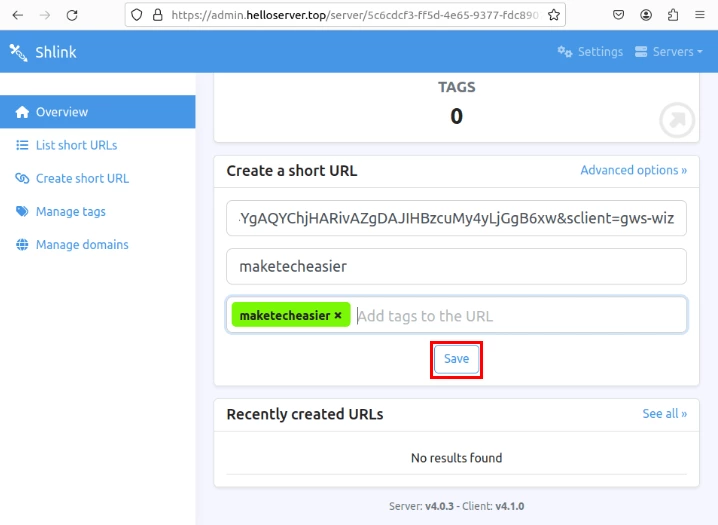Reload the page with the refresh icon
Image resolution: width=718 pixels, height=525 pixels.
tap(72, 15)
